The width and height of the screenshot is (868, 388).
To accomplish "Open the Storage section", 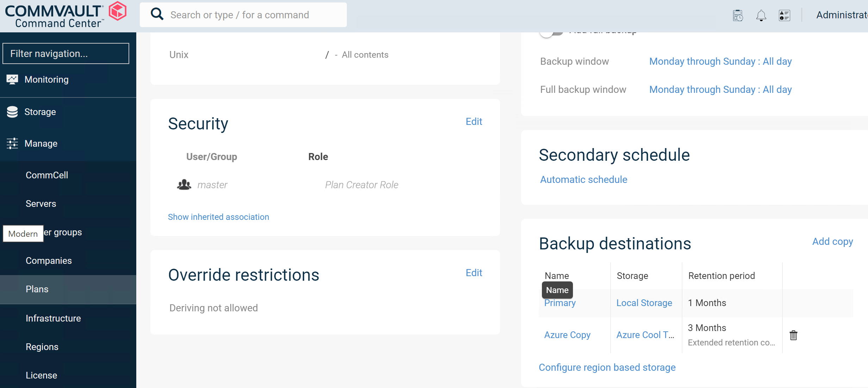I will tap(40, 111).
